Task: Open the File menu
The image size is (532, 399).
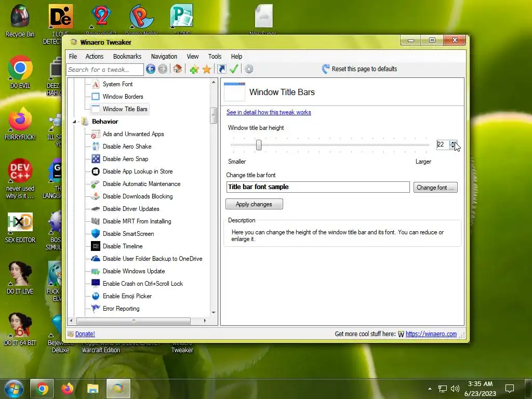Action: pyautogui.click(x=73, y=56)
